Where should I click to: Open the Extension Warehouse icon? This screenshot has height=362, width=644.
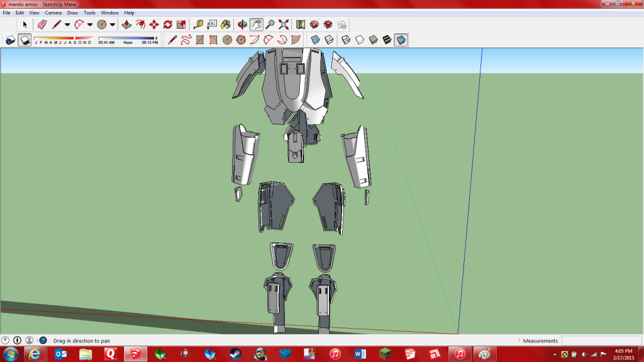(x=328, y=25)
